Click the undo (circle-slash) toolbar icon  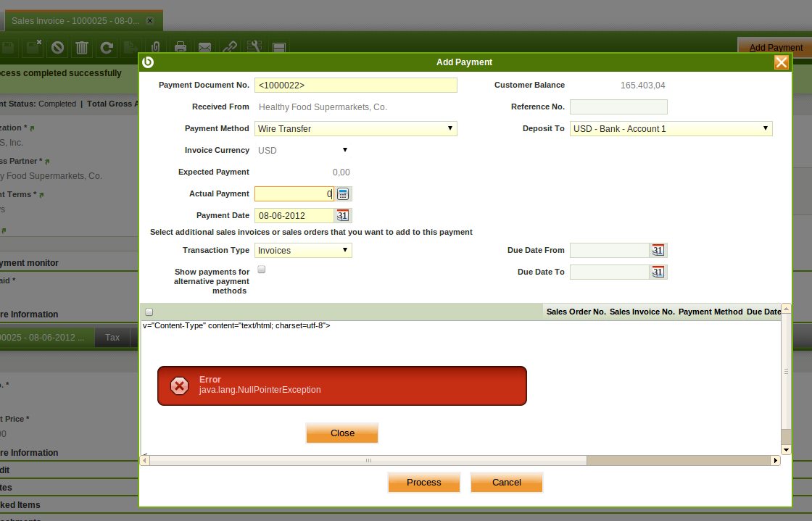pos(57,48)
